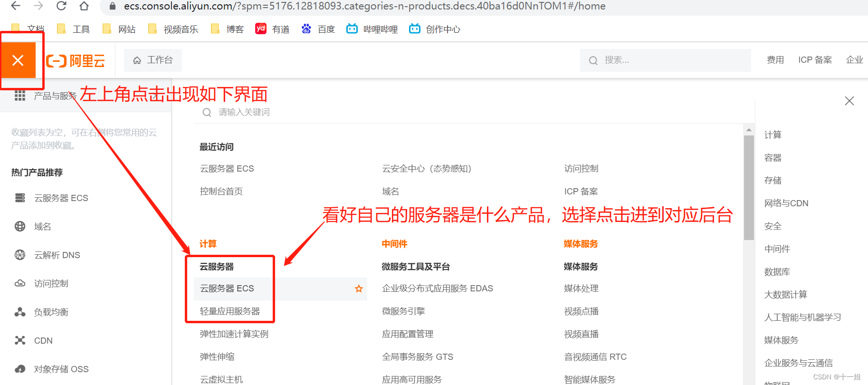Viewport: 868px width, 385px height.
Task: Click the product list scrollbar thumb
Action: [x=749, y=188]
